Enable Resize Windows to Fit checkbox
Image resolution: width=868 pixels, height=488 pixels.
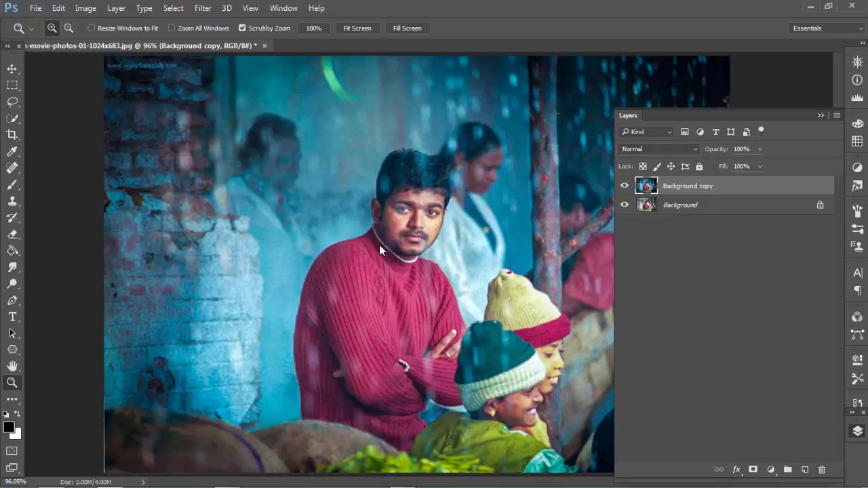(x=92, y=28)
